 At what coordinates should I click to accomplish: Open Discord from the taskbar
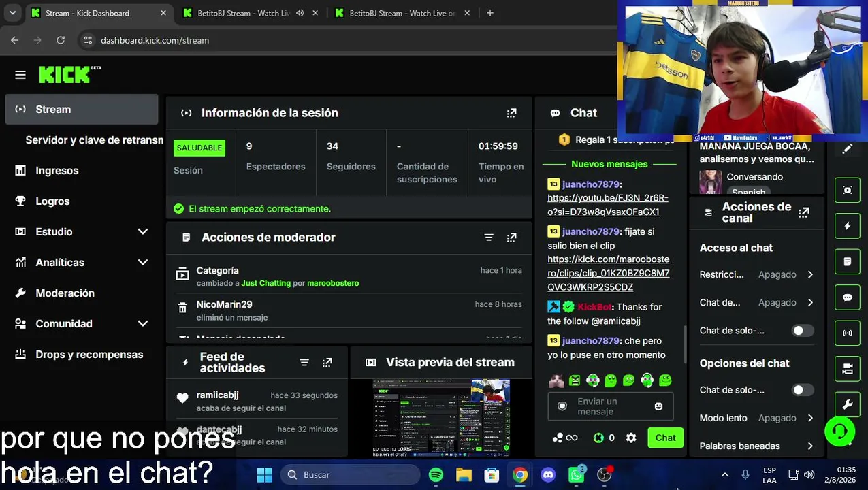point(548,475)
